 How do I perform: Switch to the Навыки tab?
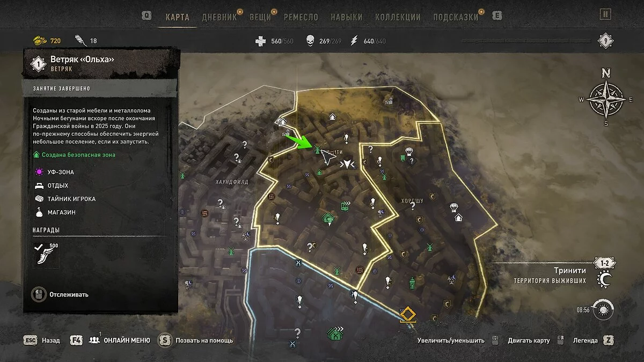pyautogui.click(x=346, y=17)
